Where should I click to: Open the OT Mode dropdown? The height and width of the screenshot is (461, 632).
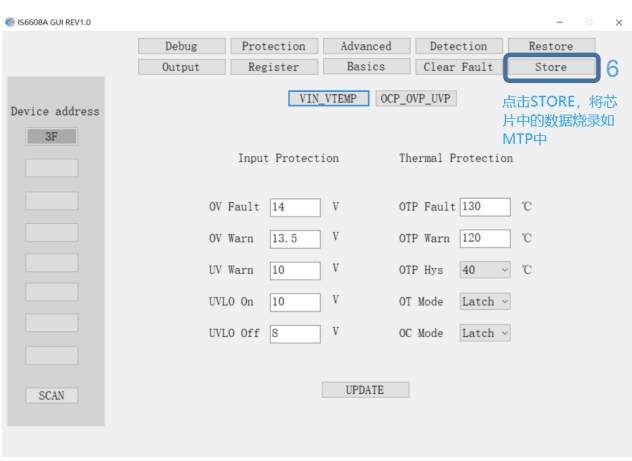(x=485, y=301)
